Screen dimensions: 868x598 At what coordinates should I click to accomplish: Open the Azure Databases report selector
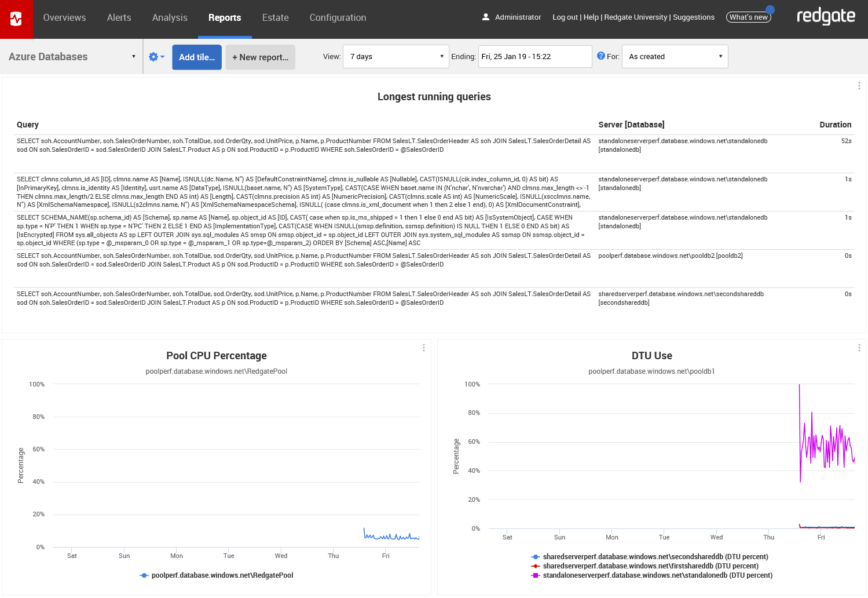[x=71, y=56]
